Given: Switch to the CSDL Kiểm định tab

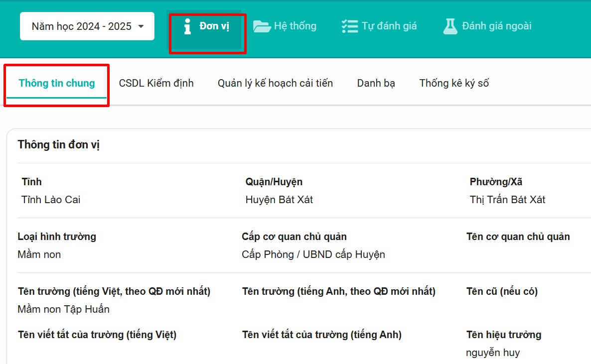Looking at the screenshot, I should (156, 83).
